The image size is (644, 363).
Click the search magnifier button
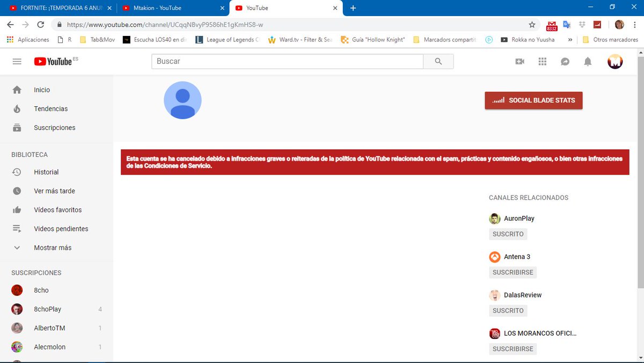[x=438, y=62]
